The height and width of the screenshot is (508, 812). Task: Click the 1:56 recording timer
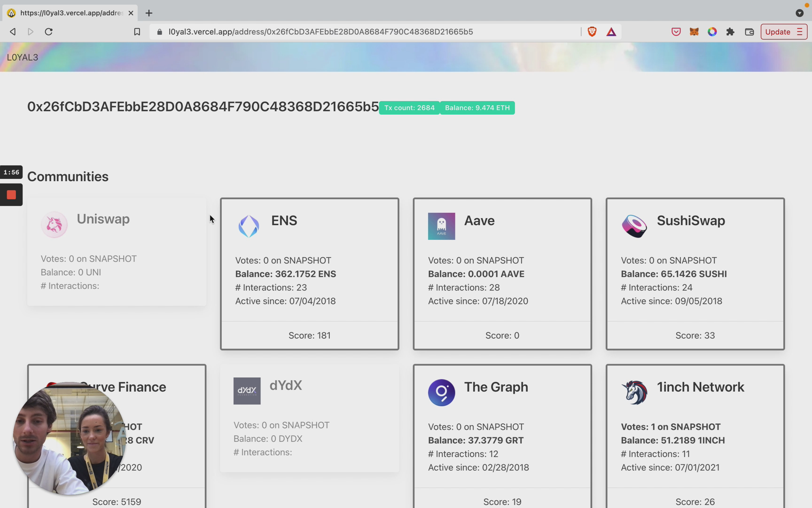[11, 172]
